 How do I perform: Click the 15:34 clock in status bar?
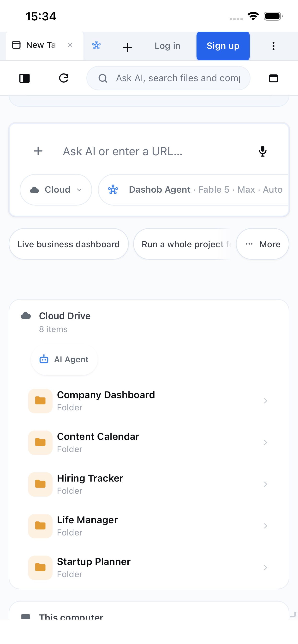pyautogui.click(x=41, y=17)
